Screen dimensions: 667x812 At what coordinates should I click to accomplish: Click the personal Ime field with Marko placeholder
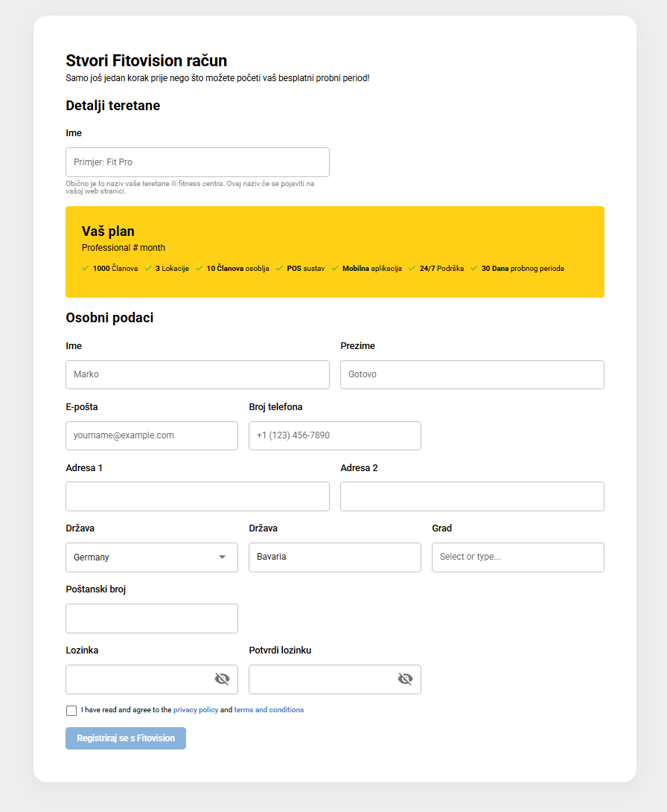coord(197,374)
